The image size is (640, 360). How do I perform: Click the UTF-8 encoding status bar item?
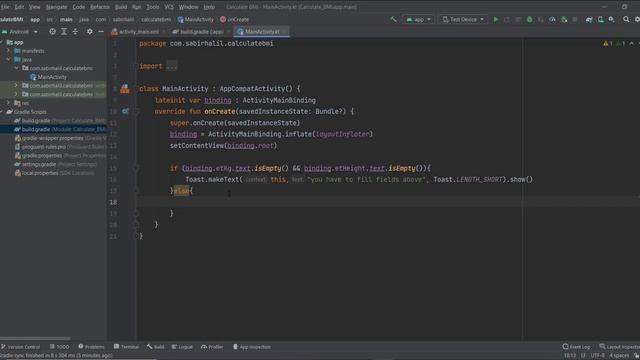tap(597, 356)
